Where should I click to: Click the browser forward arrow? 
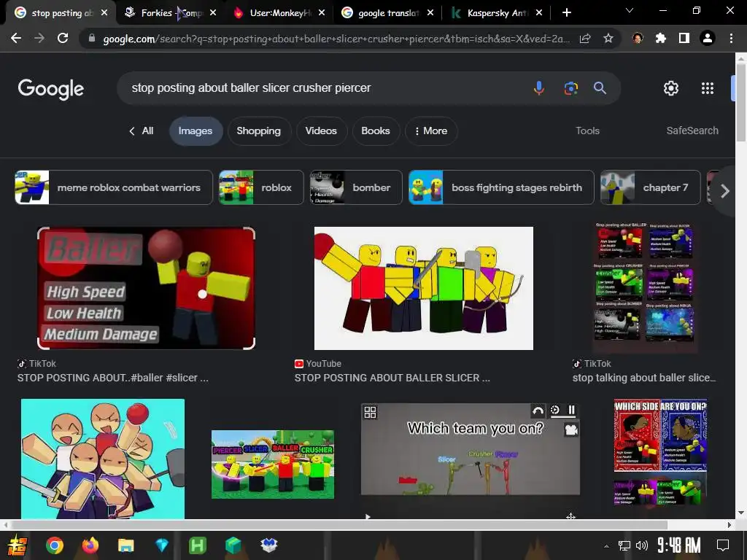click(x=39, y=38)
